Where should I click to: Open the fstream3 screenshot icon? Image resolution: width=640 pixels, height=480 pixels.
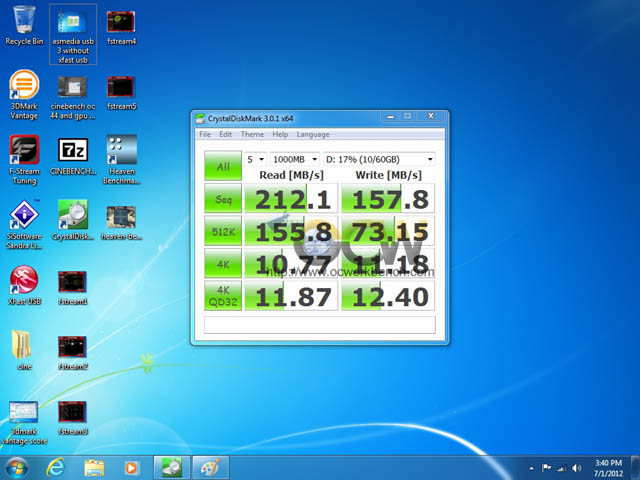coord(72,418)
